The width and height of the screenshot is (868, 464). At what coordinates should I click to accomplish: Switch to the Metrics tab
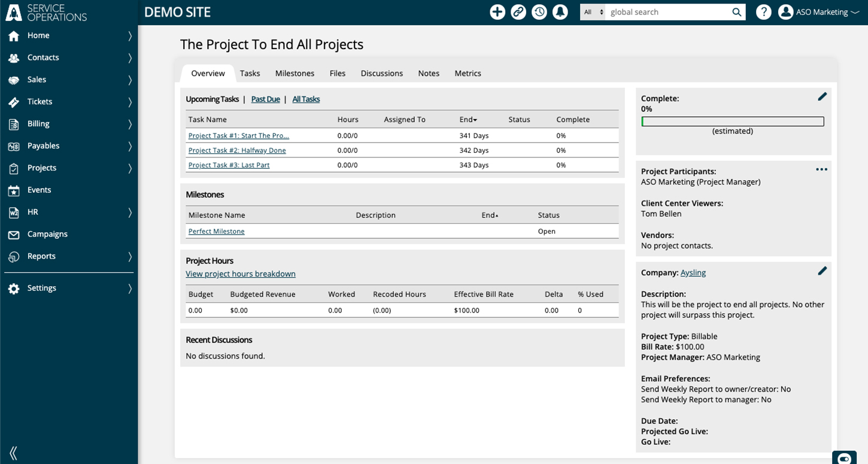(468, 73)
